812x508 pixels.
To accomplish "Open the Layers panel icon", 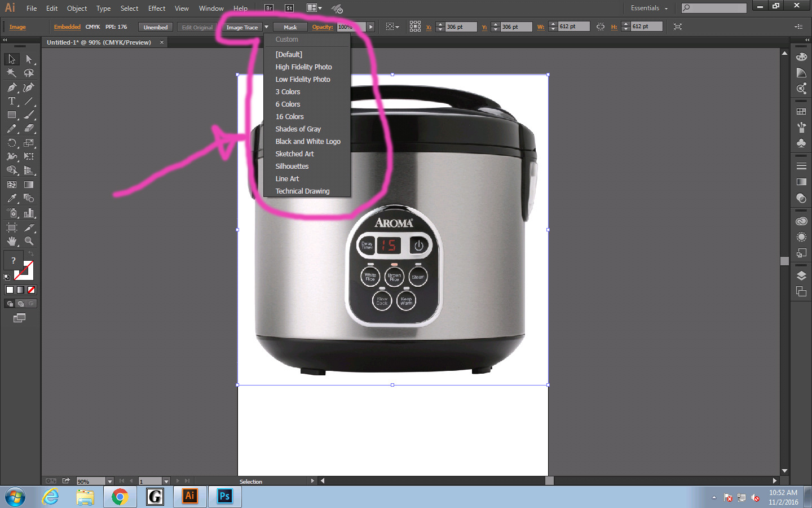I will point(801,276).
